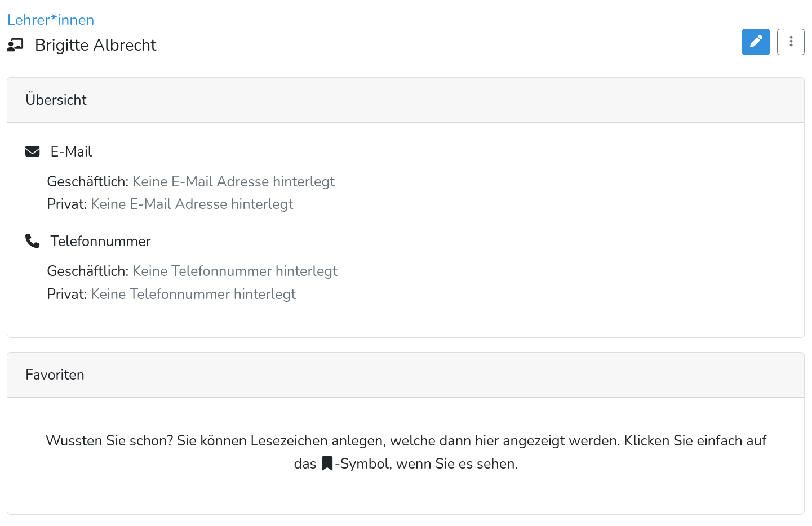Select the Übersicht card header
The height and width of the screenshot is (526, 812).
pyautogui.click(x=406, y=100)
